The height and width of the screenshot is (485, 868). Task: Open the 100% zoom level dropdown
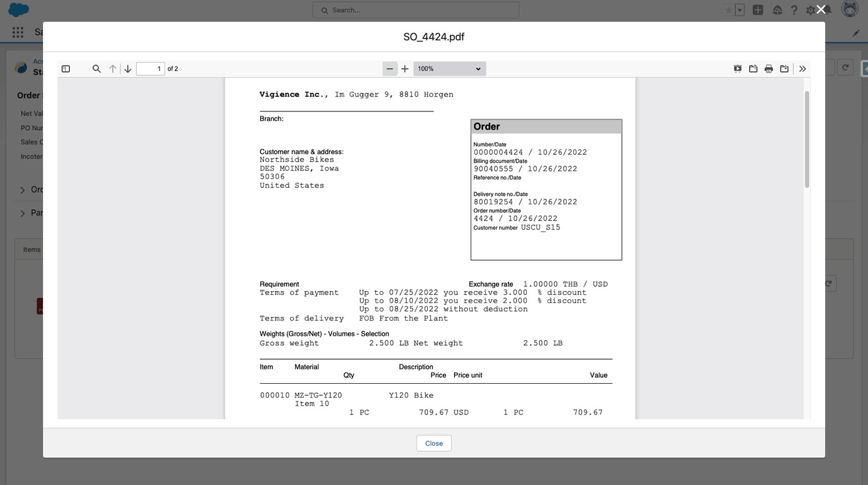pos(450,69)
